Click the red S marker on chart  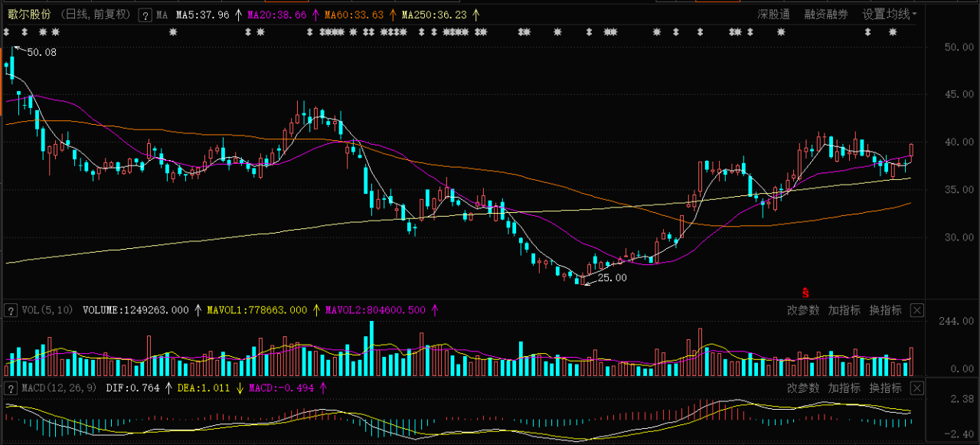(x=805, y=292)
